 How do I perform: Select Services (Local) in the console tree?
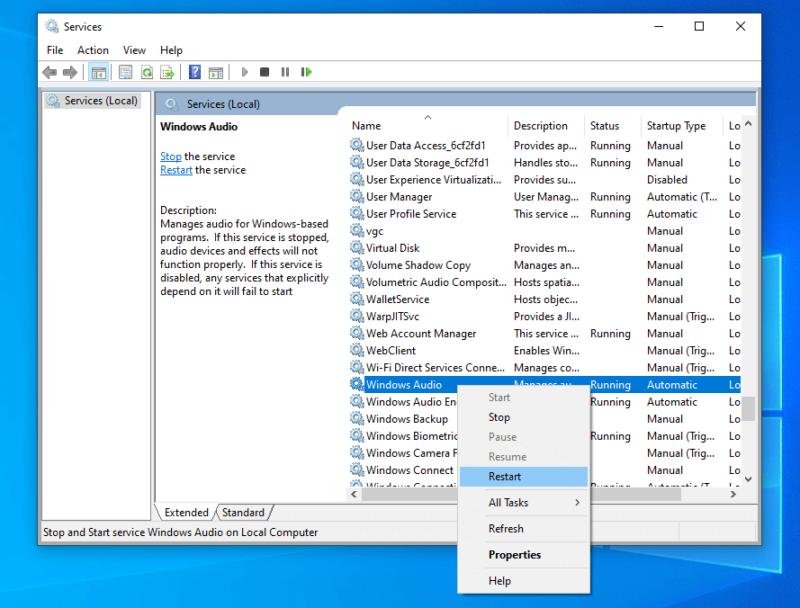(92, 100)
